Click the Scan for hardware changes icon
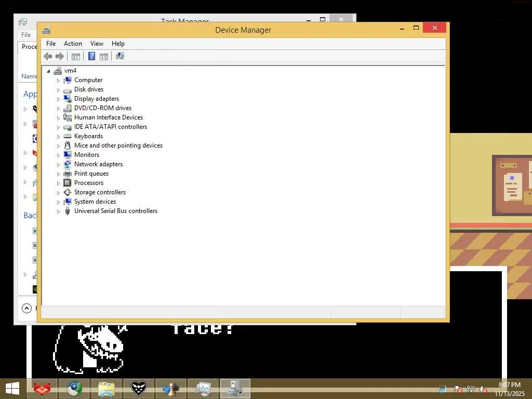 pyautogui.click(x=120, y=56)
